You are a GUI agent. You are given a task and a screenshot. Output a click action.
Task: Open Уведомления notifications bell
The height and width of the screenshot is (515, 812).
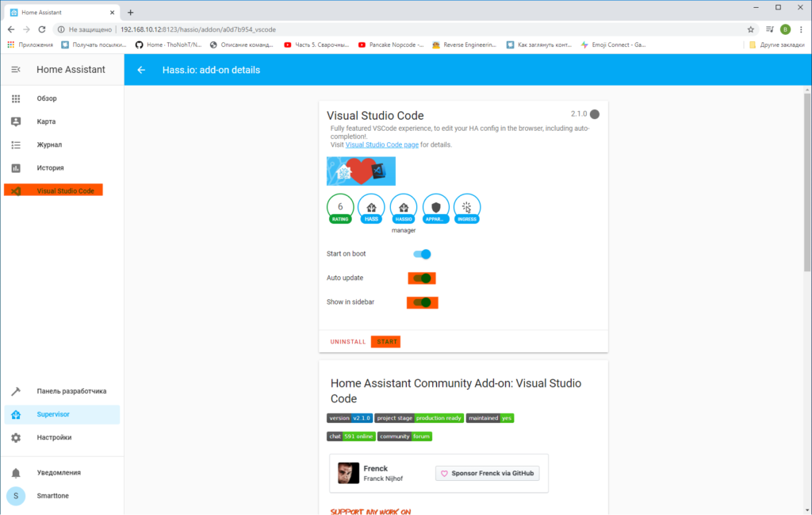click(x=62, y=472)
